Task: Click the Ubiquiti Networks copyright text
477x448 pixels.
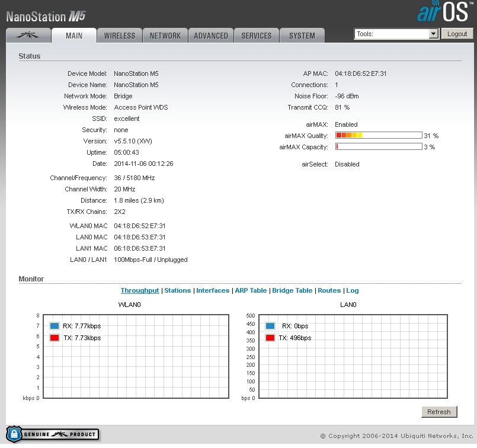Action: (x=396, y=436)
